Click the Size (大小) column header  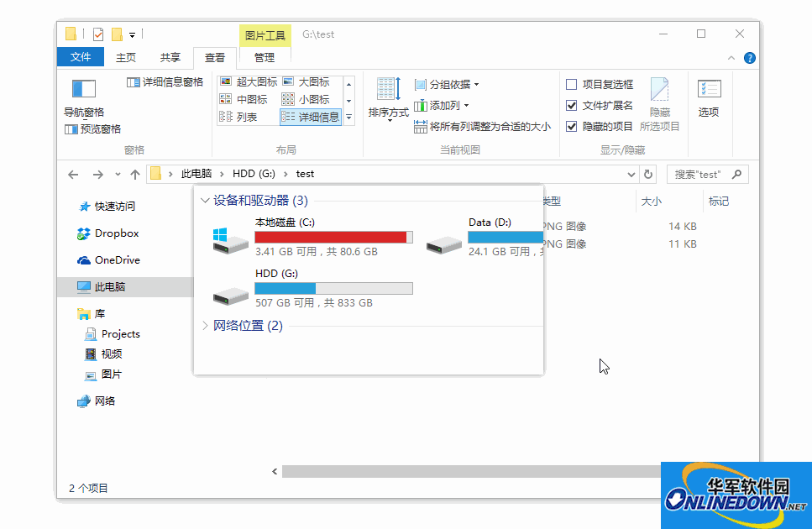coord(651,202)
